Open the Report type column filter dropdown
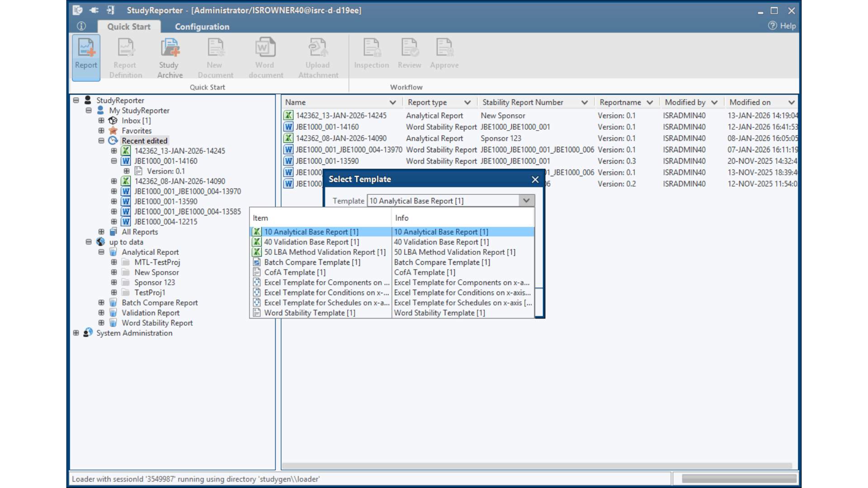The width and height of the screenshot is (868, 488). click(x=467, y=103)
